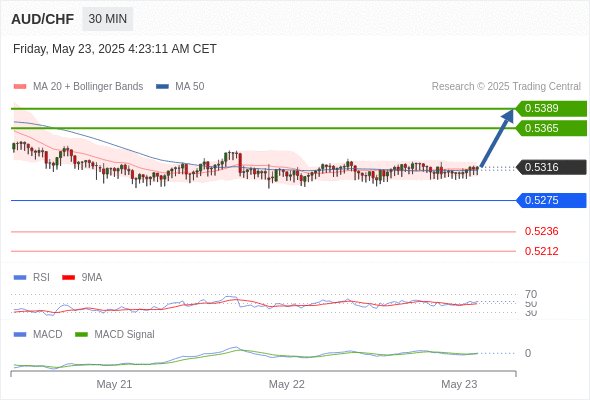590x400 pixels.
Task: Click the AUD/CHF pair title
Action: [x=43, y=19]
